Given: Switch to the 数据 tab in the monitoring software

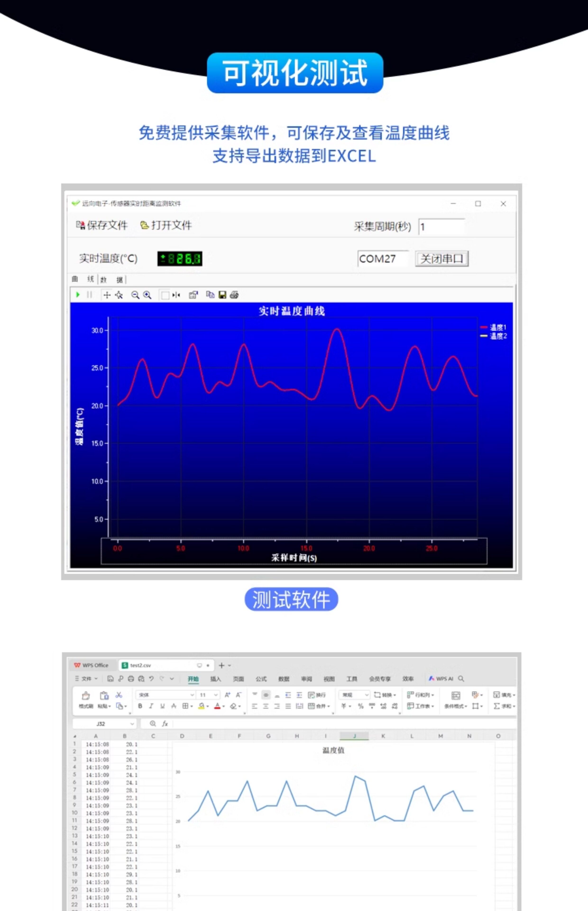Looking at the screenshot, I should pyautogui.click(x=111, y=280).
